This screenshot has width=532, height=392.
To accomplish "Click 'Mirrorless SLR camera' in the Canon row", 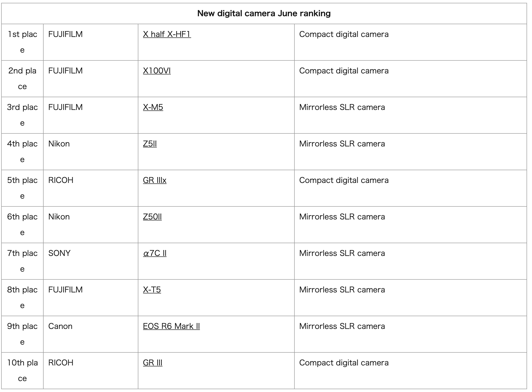I will (x=342, y=327).
